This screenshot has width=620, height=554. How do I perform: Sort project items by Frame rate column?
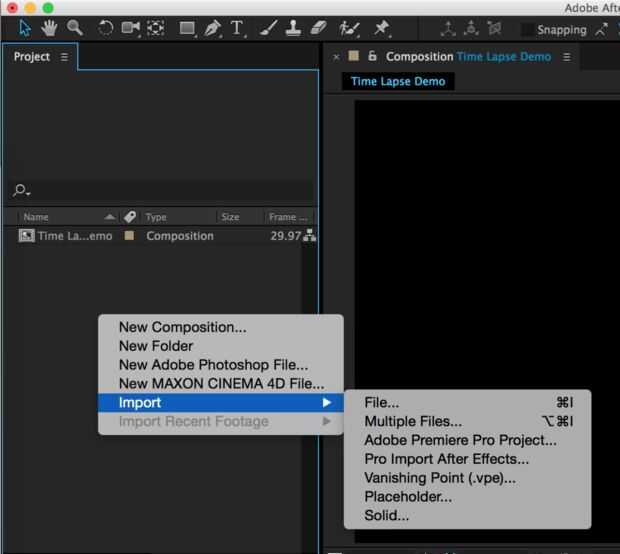[288, 217]
